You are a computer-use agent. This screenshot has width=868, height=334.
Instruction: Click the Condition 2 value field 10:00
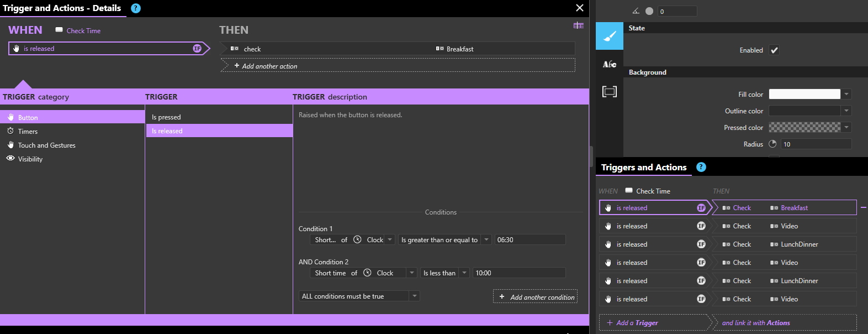519,273
